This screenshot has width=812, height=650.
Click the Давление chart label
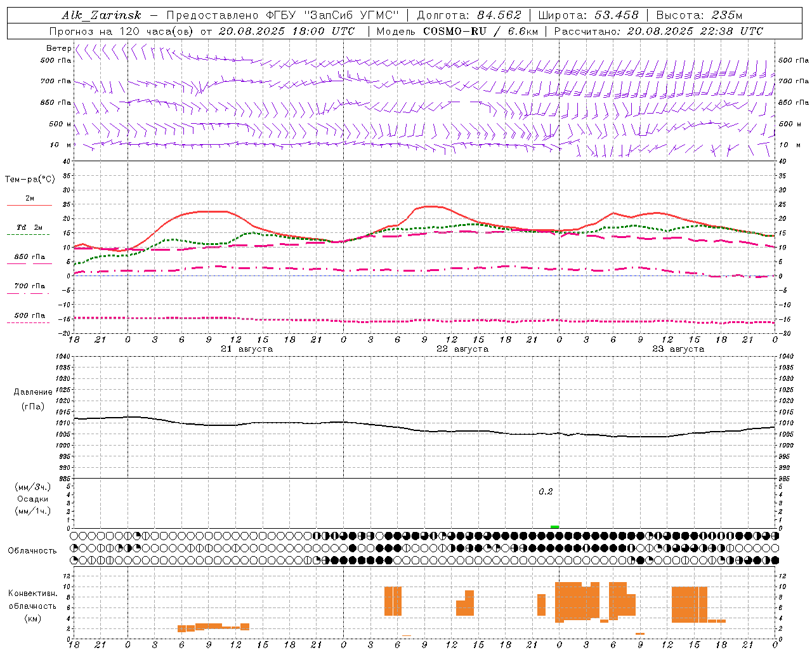33,392
